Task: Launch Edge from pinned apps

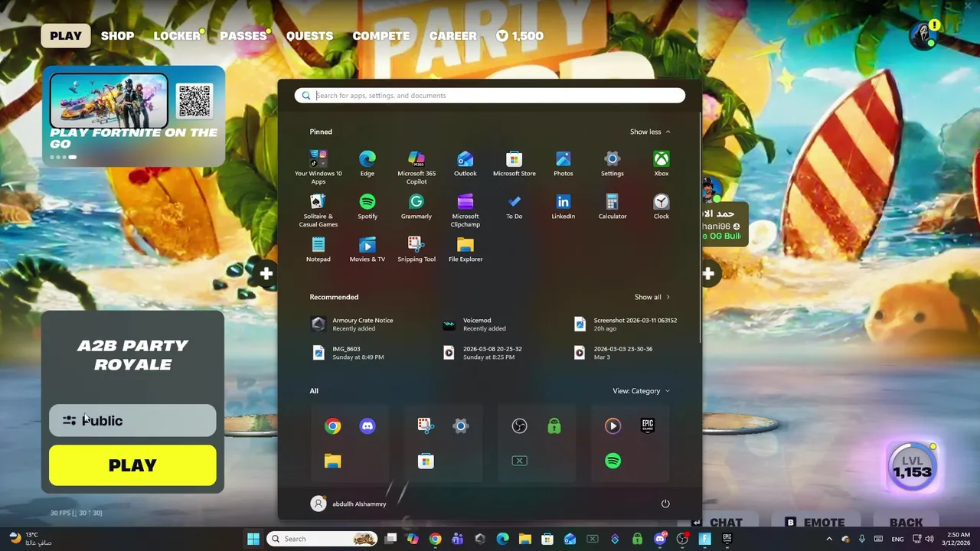Action: coord(367,164)
